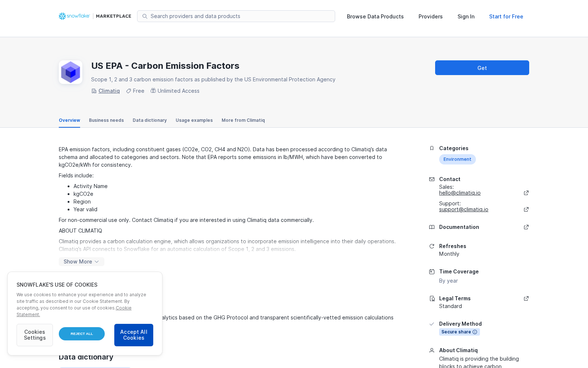Click the Standard legal terms value
The height and width of the screenshot is (368, 588).
click(451, 306)
